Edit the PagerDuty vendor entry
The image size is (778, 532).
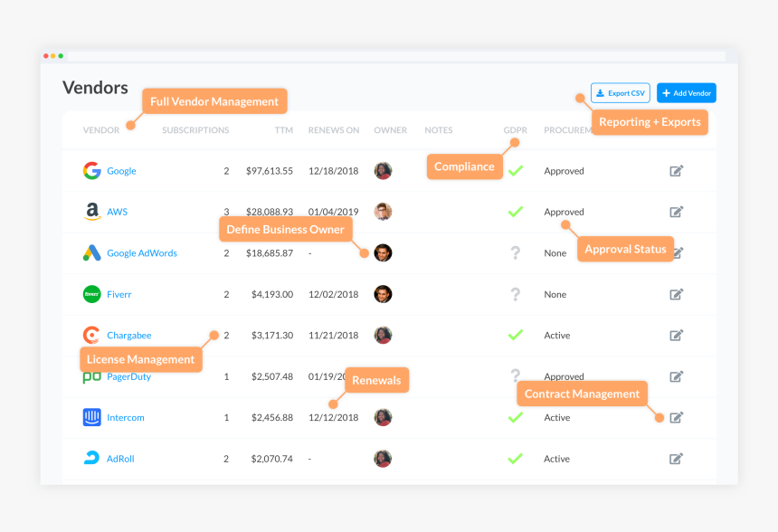click(x=677, y=376)
